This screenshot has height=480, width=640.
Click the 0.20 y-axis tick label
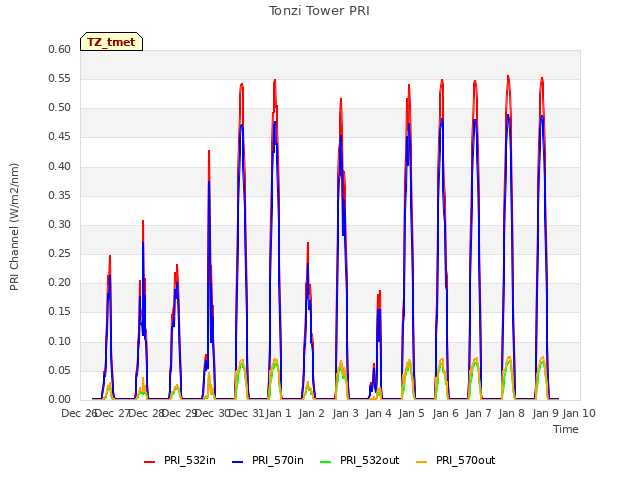click(x=60, y=282)
